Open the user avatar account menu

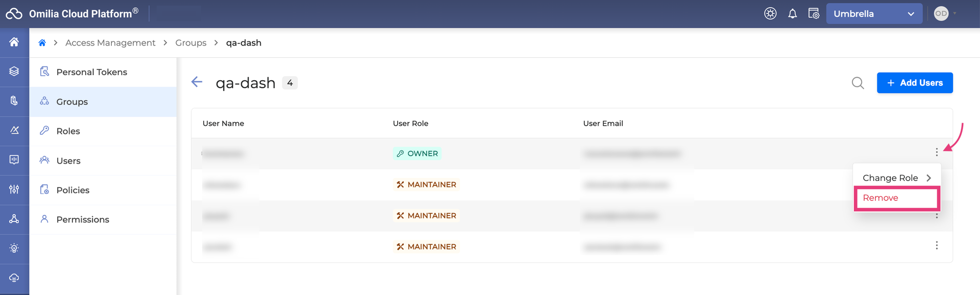click(x=941, y=14)
